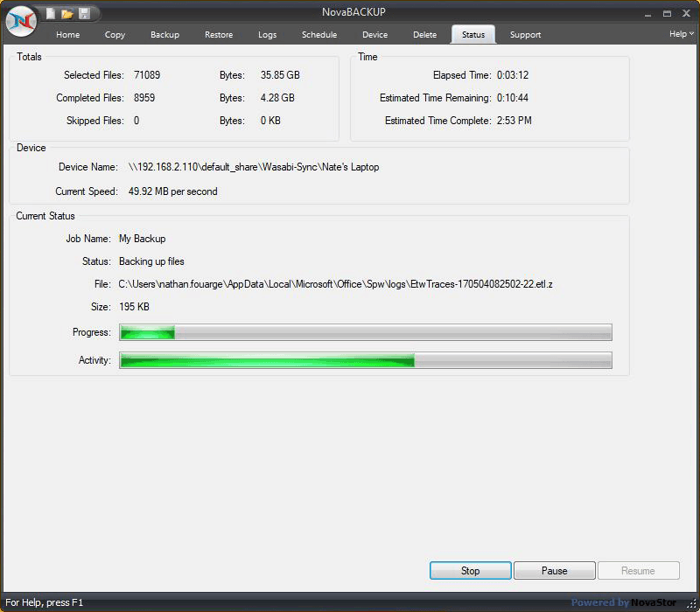The height and width of the screenshot is (612, 700).
Task: Click the Estimated Time Complete value 2:53 PM
Action: coord(514,121)
